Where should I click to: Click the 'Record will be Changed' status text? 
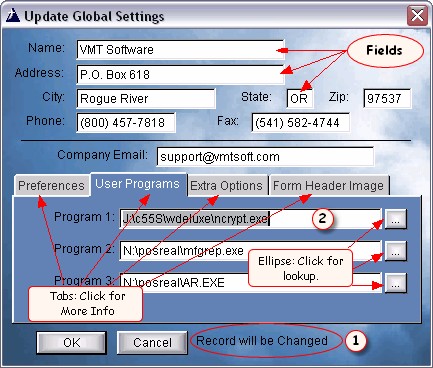click(x=262, y=341)
